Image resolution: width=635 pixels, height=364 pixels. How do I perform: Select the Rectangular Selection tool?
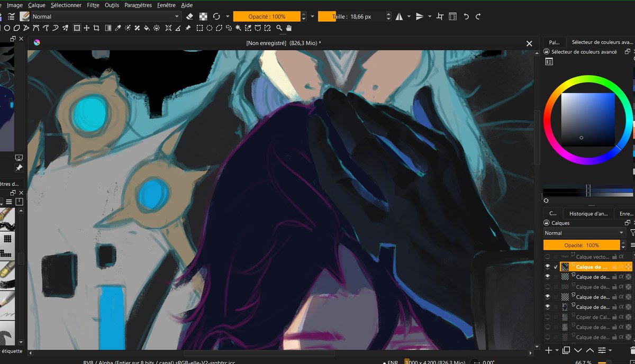point(199,28)
